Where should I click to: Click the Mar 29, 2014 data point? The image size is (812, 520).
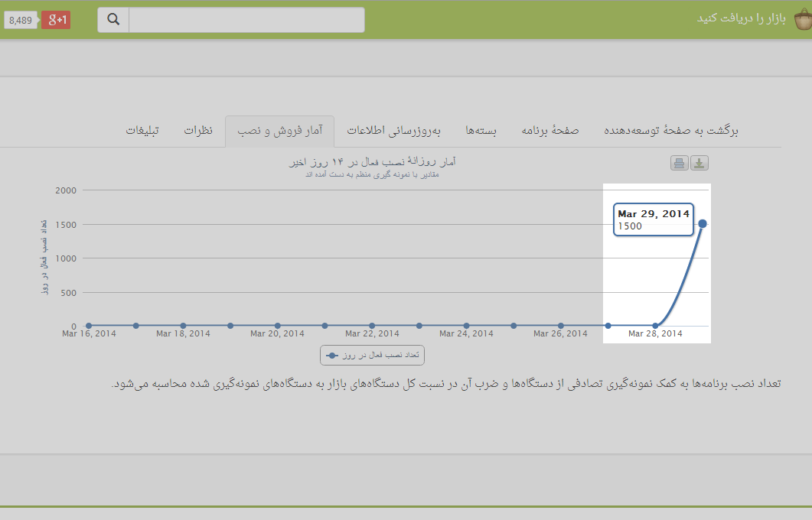click(x=703, y=224)
